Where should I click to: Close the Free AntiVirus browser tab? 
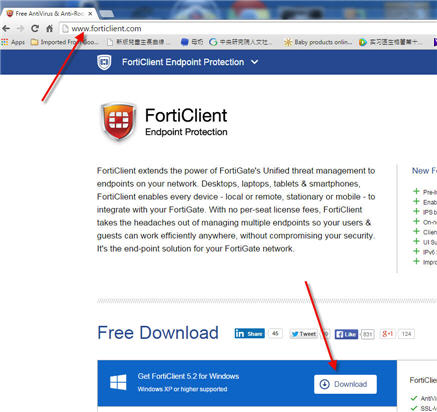90,14
